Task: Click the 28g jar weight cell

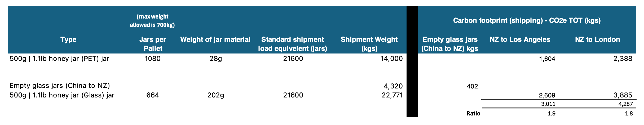Action: pos(215,59)
